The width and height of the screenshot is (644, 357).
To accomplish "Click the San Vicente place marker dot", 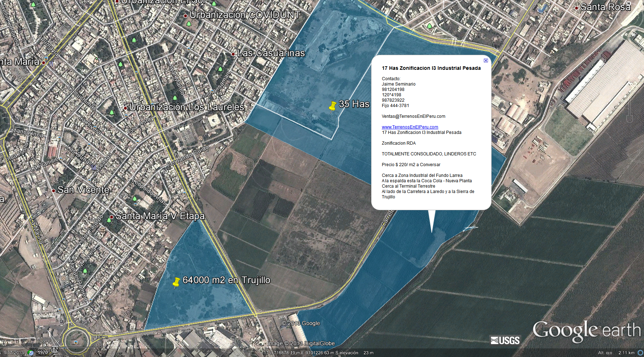I will tap(53, 190).
